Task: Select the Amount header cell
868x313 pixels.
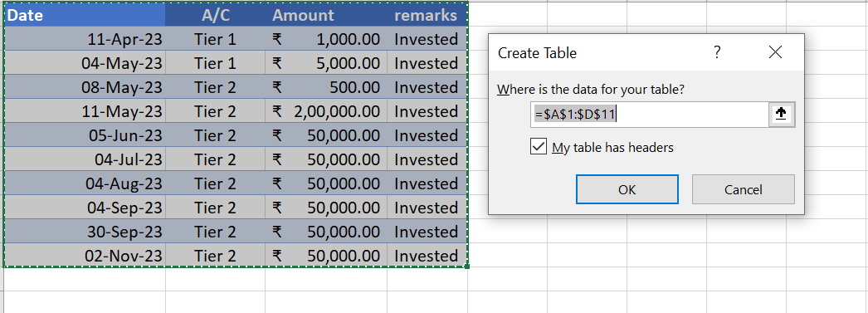Action: [x=326, y=15]
